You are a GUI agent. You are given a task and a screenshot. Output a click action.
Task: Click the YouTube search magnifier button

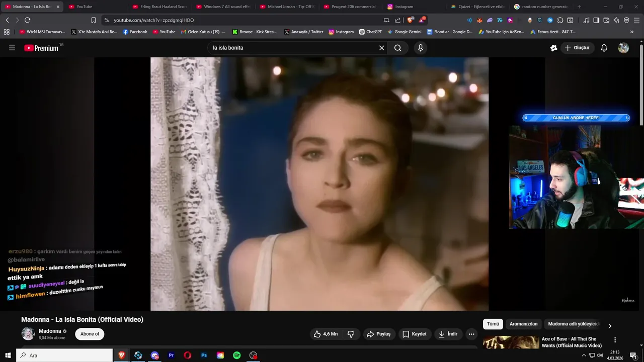click(x=398, y=48)
